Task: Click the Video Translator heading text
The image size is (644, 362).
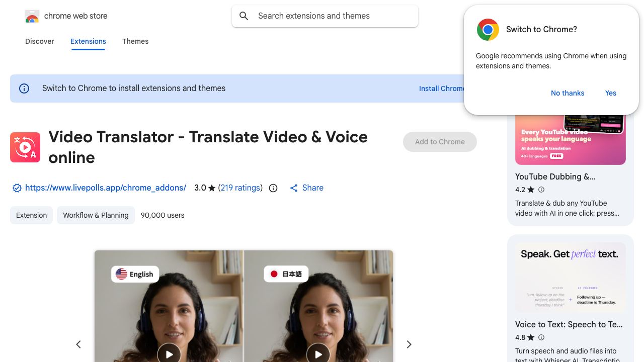Action: 208,147
